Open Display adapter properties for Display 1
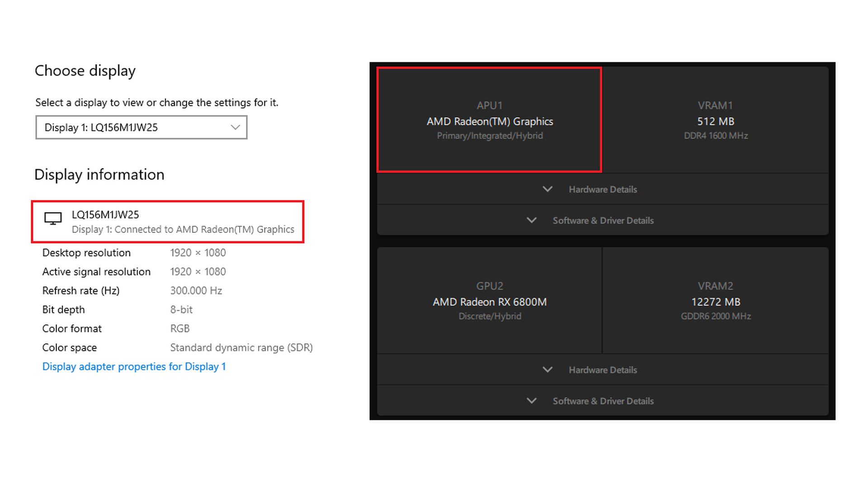This screenshot has width=868, height=489. tap(134, 366)
